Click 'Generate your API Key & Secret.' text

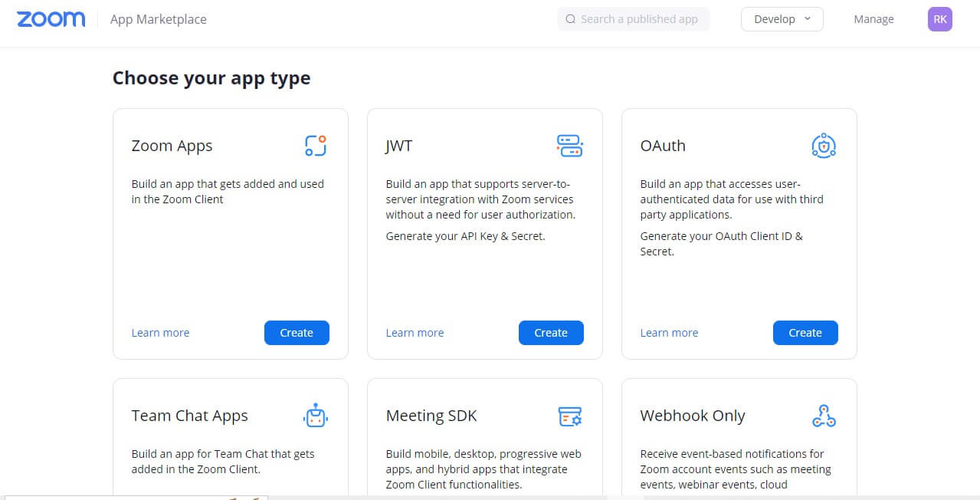[465, 236]
